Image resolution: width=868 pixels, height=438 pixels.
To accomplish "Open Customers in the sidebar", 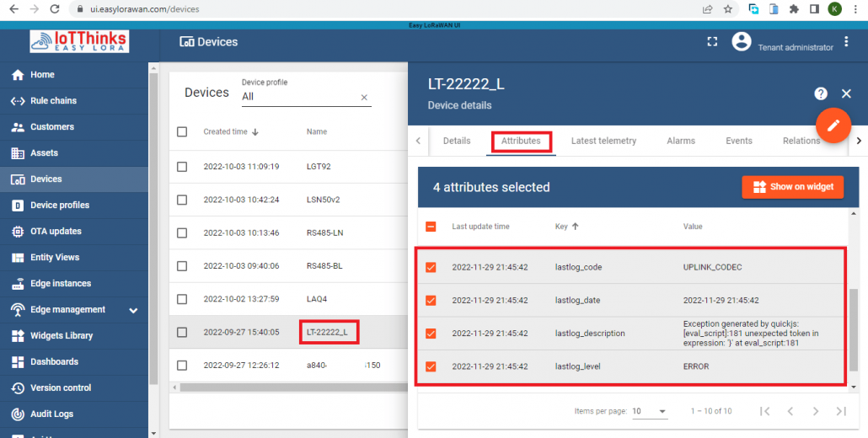I will coord(74,126).
